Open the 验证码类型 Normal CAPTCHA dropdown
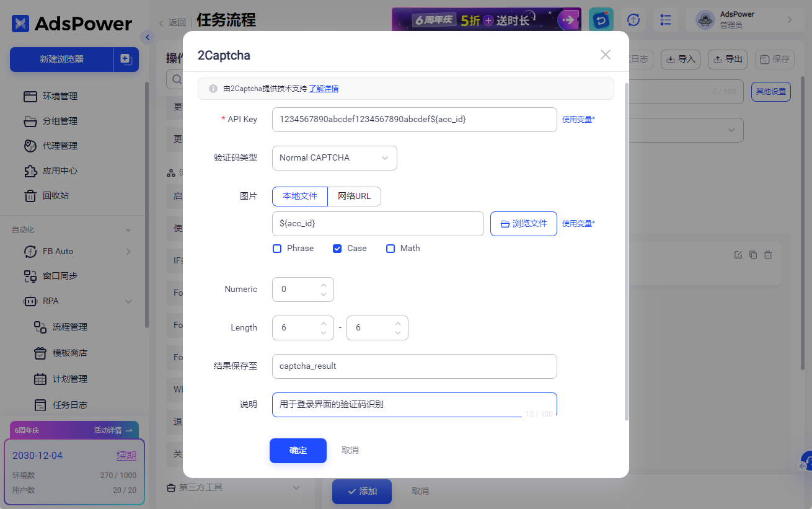 (x=334, y=158)
